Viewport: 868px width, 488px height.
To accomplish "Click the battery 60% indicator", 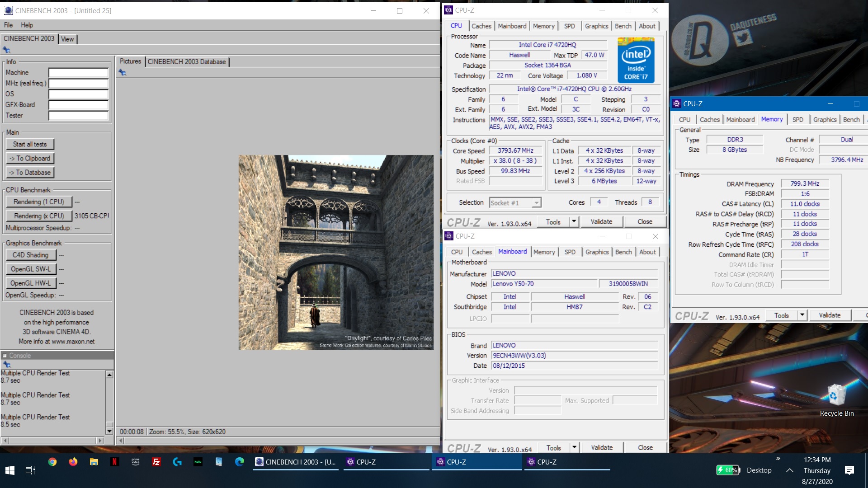I will [x=728, y=470].
